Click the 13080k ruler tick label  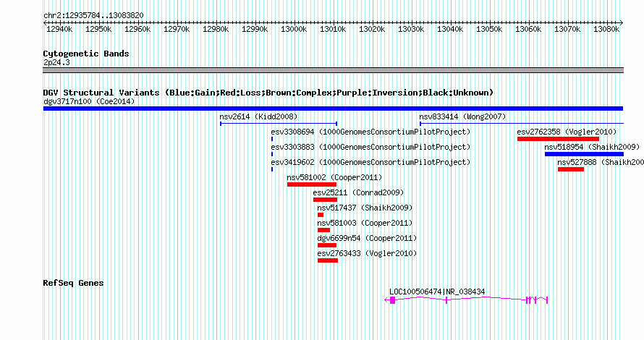(x=606, y=29)
